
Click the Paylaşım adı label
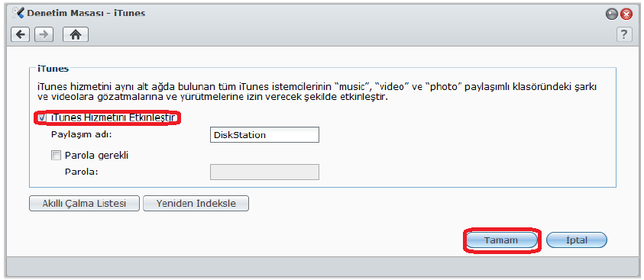pos(81,135)
